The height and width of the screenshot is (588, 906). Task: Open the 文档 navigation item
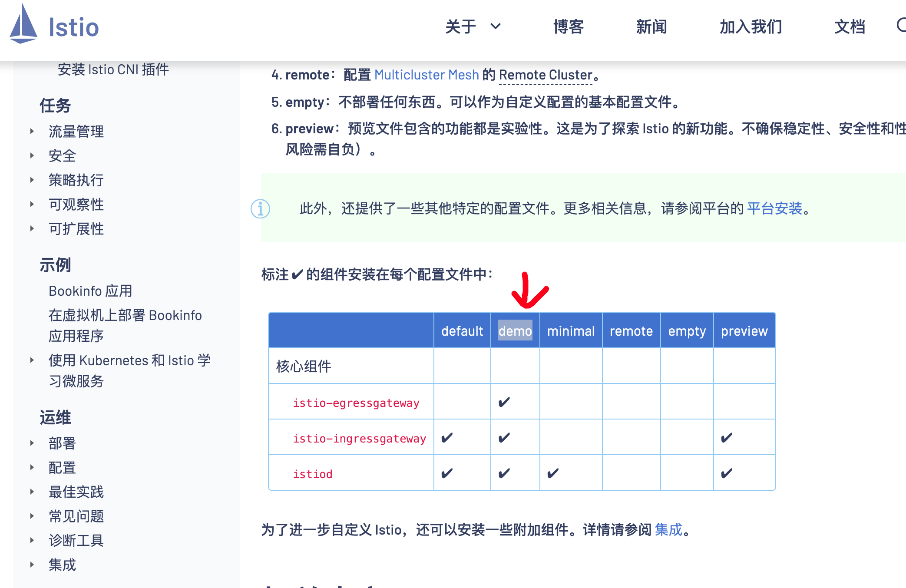pos(850,27)
